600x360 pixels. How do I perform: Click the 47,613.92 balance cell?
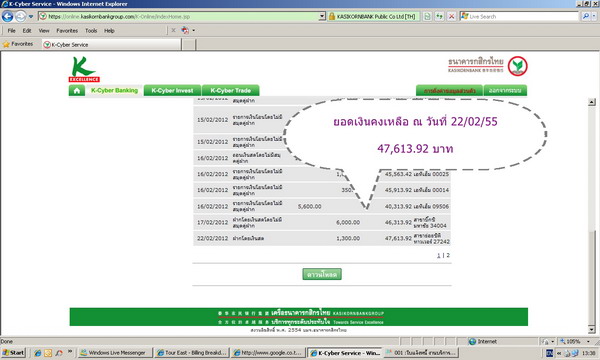point(398,238)
